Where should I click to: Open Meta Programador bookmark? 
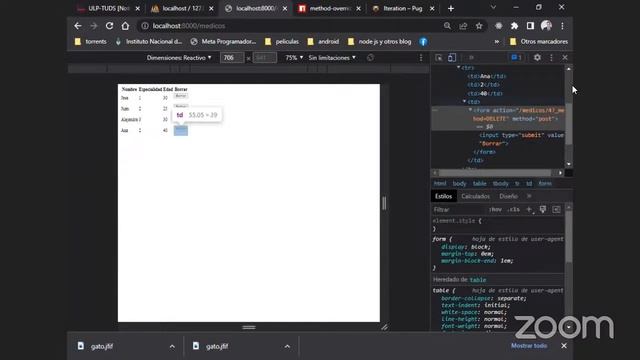pyautogui.click(x=223, y=42)
